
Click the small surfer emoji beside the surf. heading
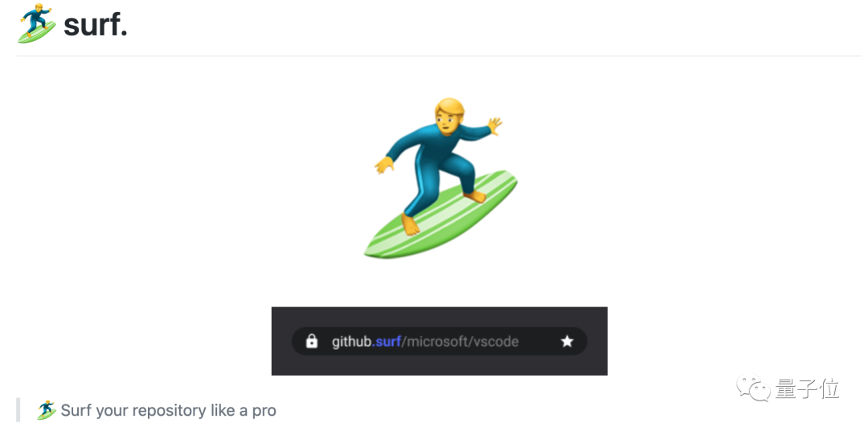37,23
